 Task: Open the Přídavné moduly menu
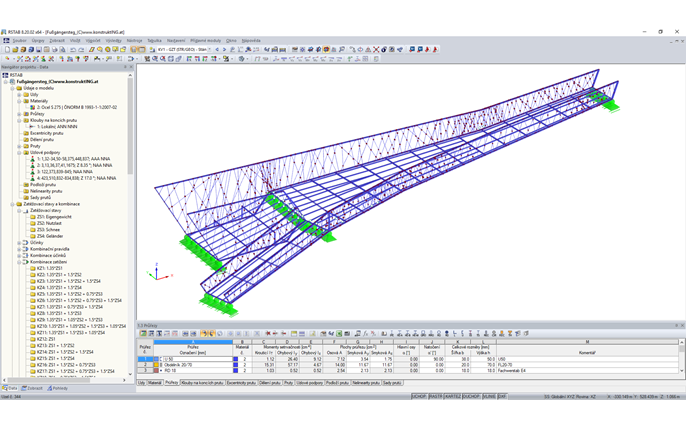pyautogui.click(x=205, y=41)
